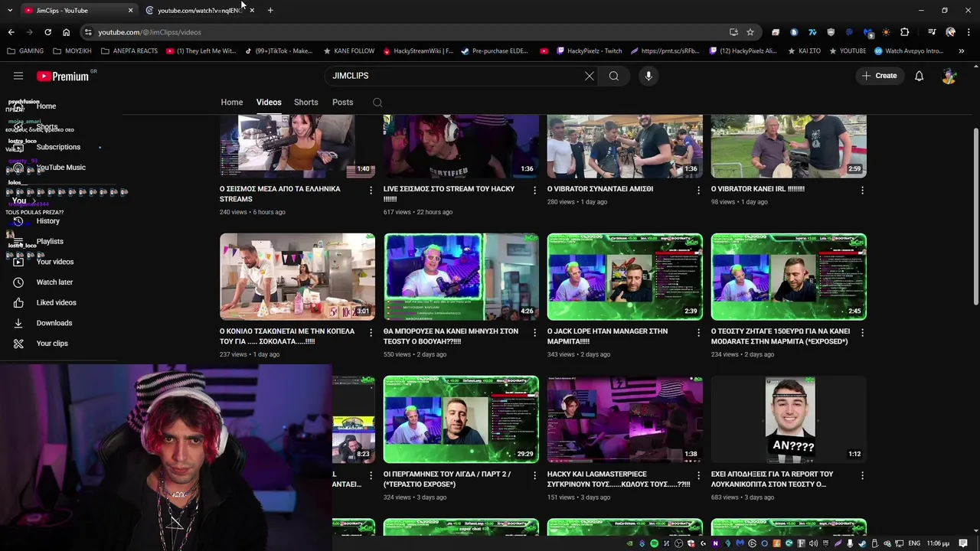Image resolution: width=980 pixels, height=551 pixels.
Task: Switch to channel Home tab
Action: [232, 103]
